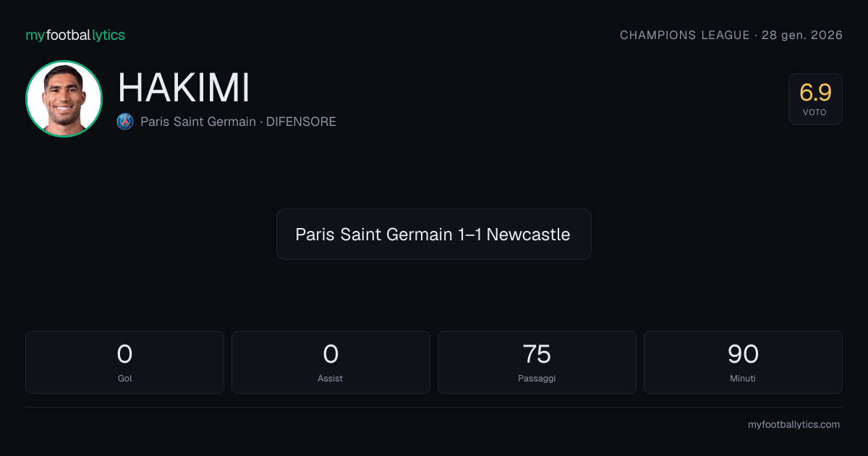Select the Minuti stat card showing 90

click(x=743, y=362)
